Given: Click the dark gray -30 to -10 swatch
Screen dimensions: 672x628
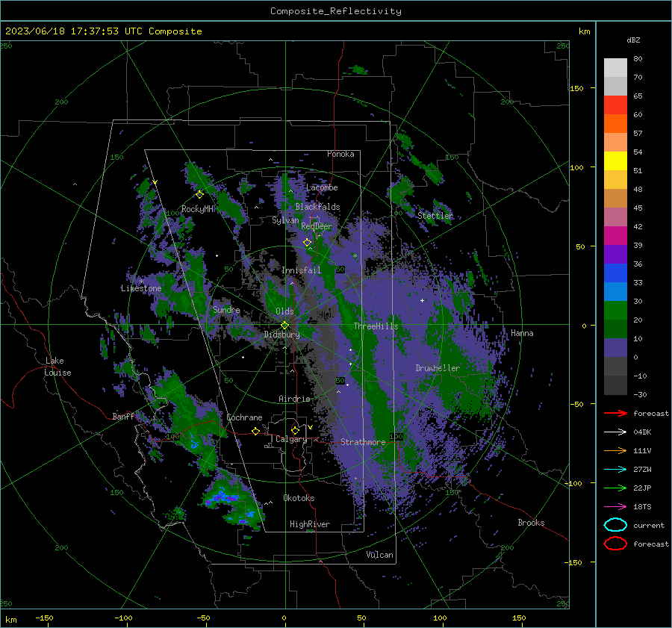Looking at the screenshot, I should tap(615, 385).
